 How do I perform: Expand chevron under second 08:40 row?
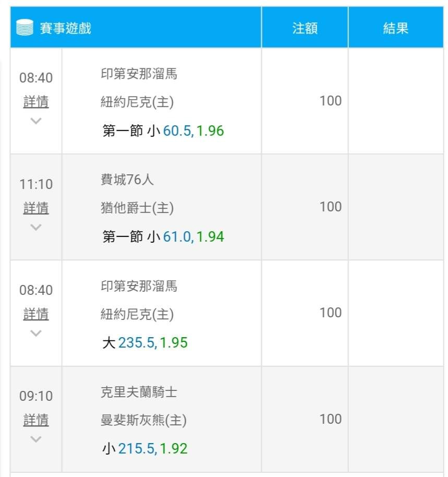click(x=36, y=333)
